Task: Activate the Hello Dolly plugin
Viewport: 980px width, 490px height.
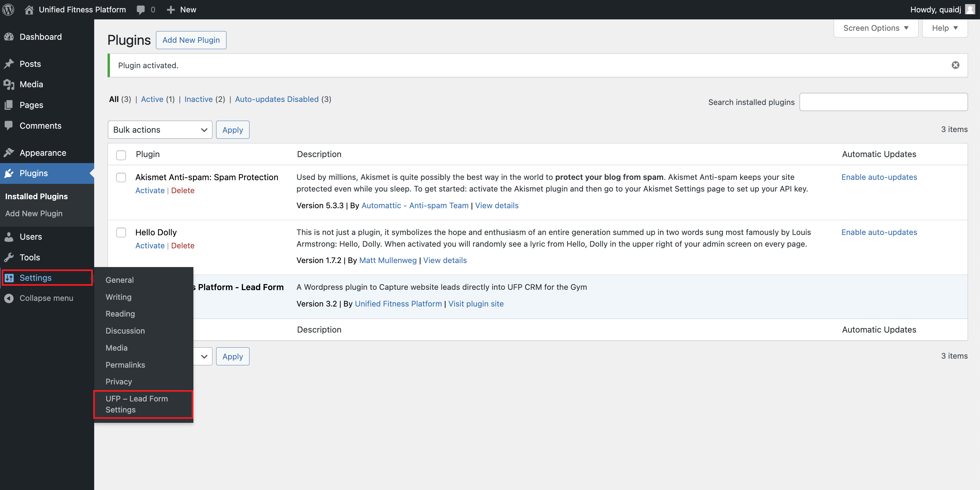Action: (x=150, y=246)
